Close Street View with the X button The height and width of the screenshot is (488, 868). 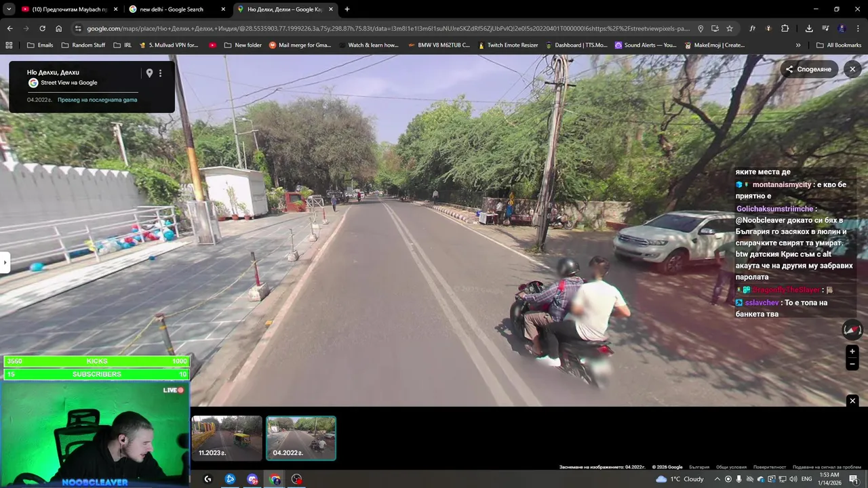(852, 69)
